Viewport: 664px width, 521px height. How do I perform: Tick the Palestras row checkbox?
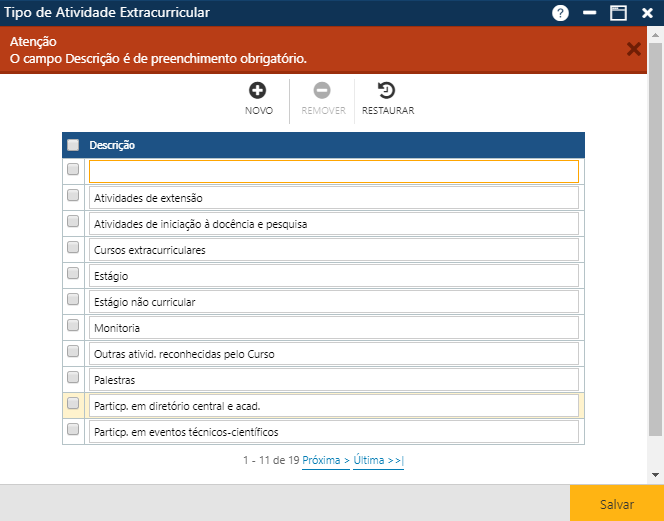click(x=73, y=377)
